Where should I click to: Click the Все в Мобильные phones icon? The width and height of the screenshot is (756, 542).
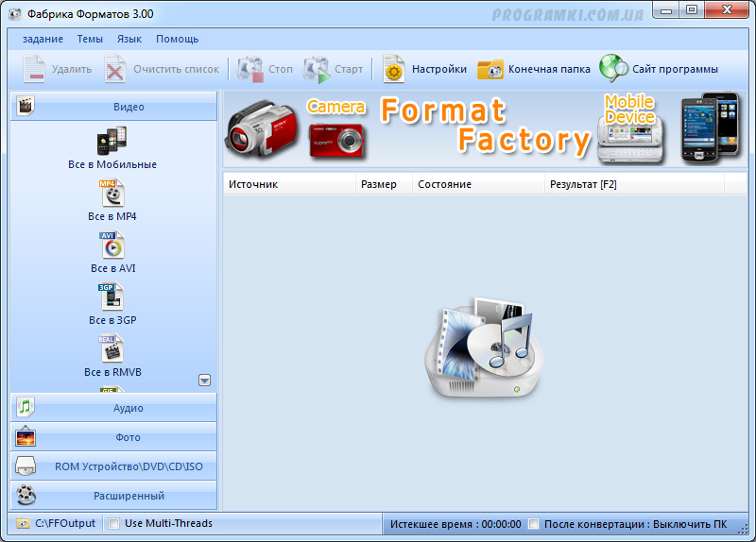pyautogui.click(x=112, y=140)
